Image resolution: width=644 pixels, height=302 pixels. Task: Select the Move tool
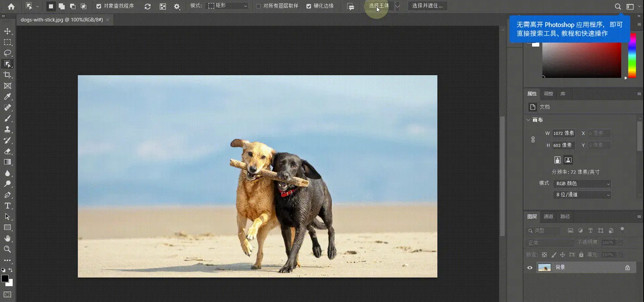pos(8,31)
